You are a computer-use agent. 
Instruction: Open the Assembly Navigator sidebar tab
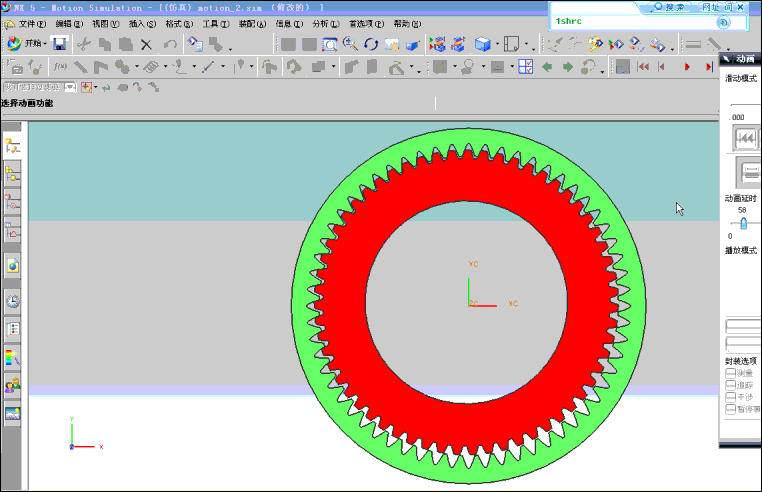(x=12, y=175)
